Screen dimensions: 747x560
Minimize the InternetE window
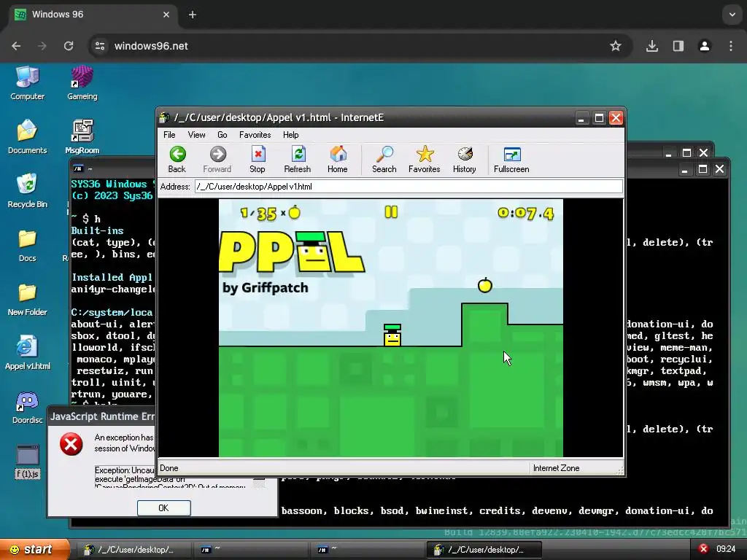[x=581, y=118]
